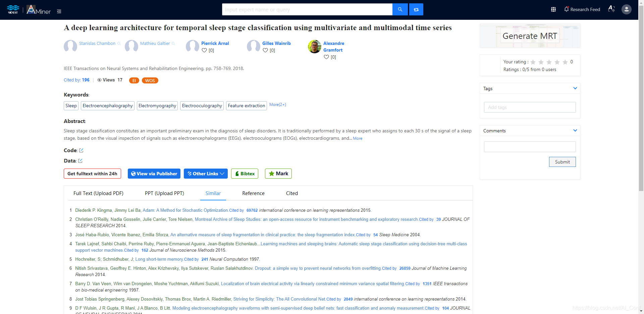Like Pierrick Arnal with heart icon
Screen dimensions: 644x314
coord(204,50)
